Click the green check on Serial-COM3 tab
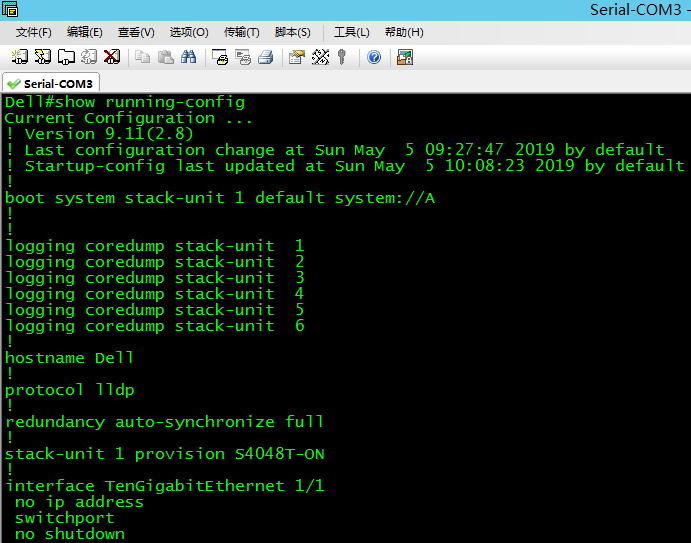Screen dimensions: 691x543 [14, 84]
